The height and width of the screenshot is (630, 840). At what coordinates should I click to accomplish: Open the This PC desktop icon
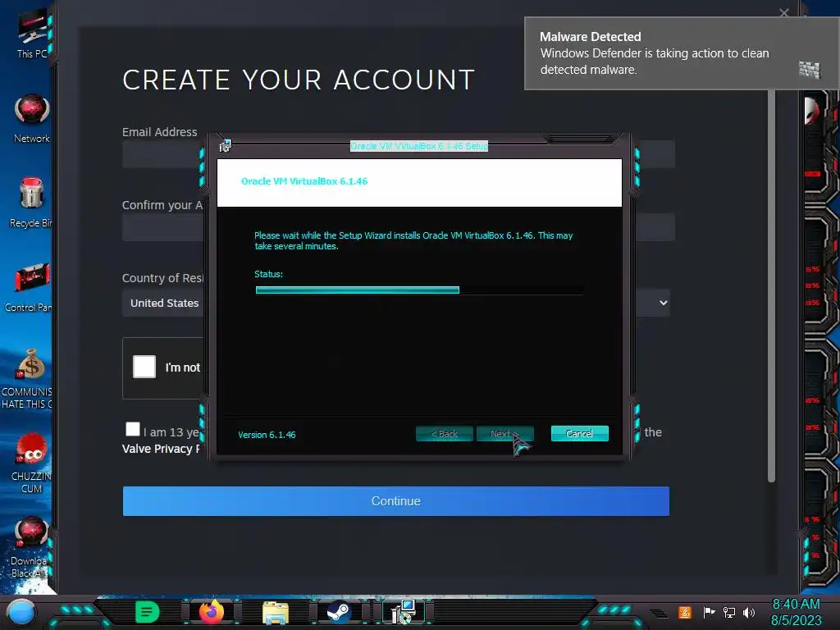click(32, 33)
